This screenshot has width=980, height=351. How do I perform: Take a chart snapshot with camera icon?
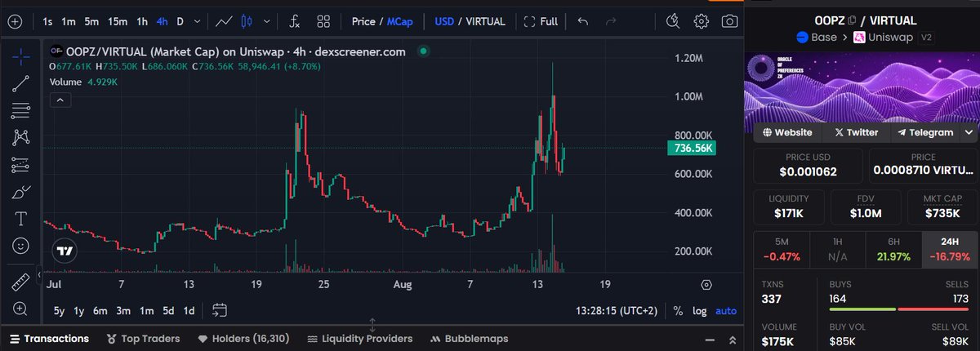click(730, 21)
